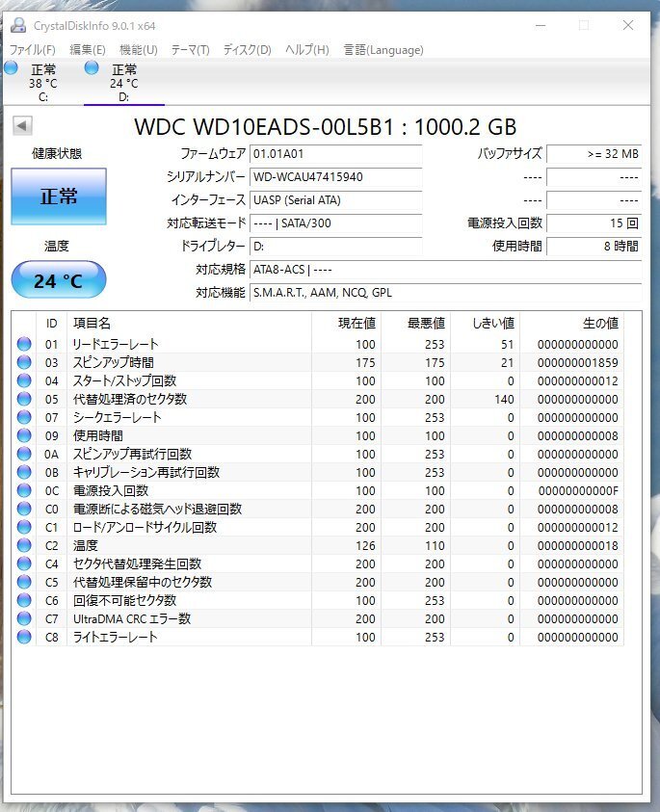The height and width of the screenshot is (812, 660).
Task: Click the 健康状態 label
Action: (57, 153)
